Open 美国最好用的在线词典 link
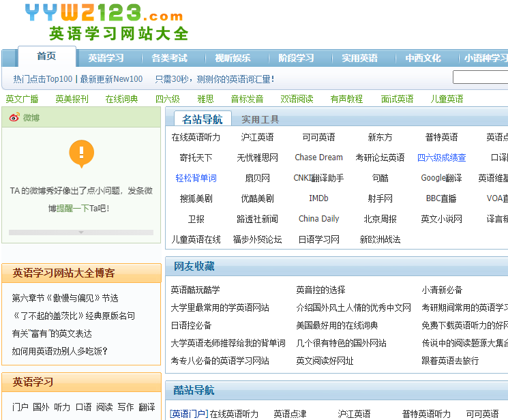 tap(337, 325)
